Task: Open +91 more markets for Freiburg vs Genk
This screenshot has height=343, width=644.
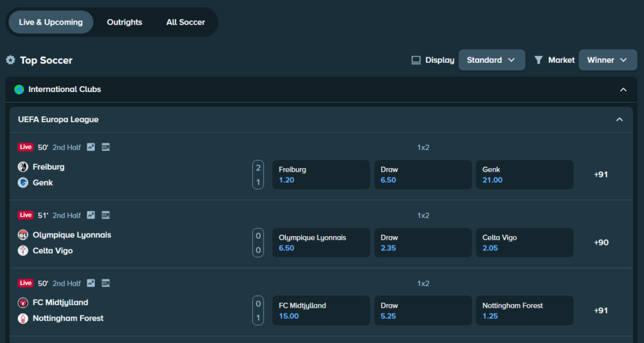Action: pyautogui.click(x=601, y=174)
